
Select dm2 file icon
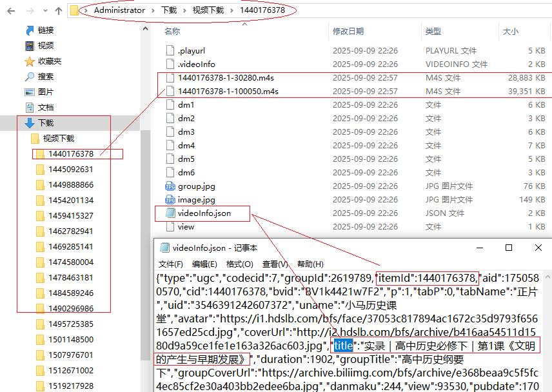170,118
